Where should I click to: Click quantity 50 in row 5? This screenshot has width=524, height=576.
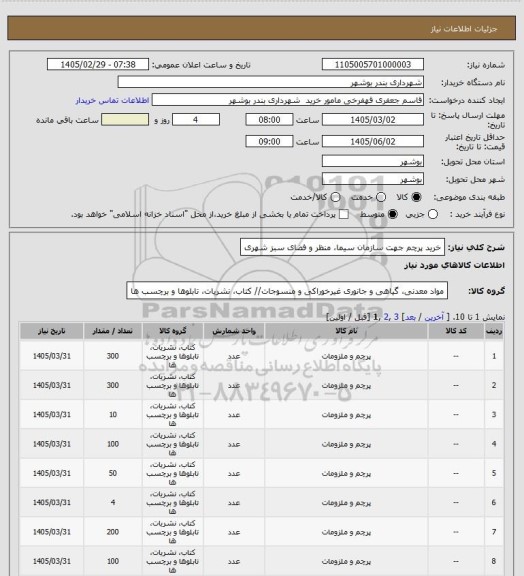click(113, 473)
